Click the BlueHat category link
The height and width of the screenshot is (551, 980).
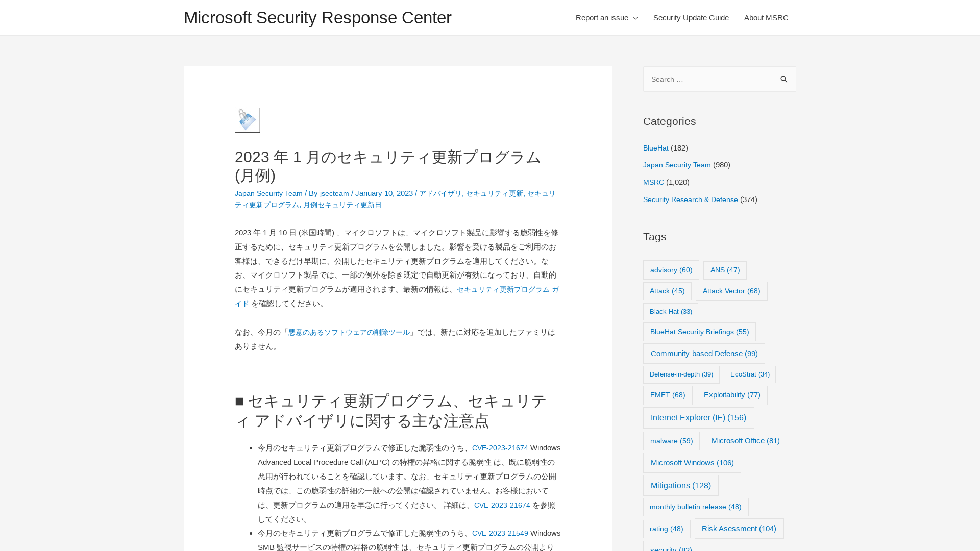(655, 147)
